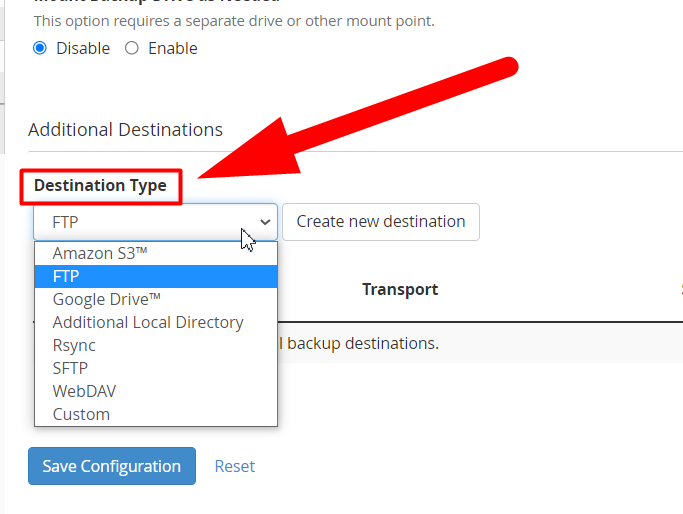Select the Disable radio button

click(x=40, y=48)
